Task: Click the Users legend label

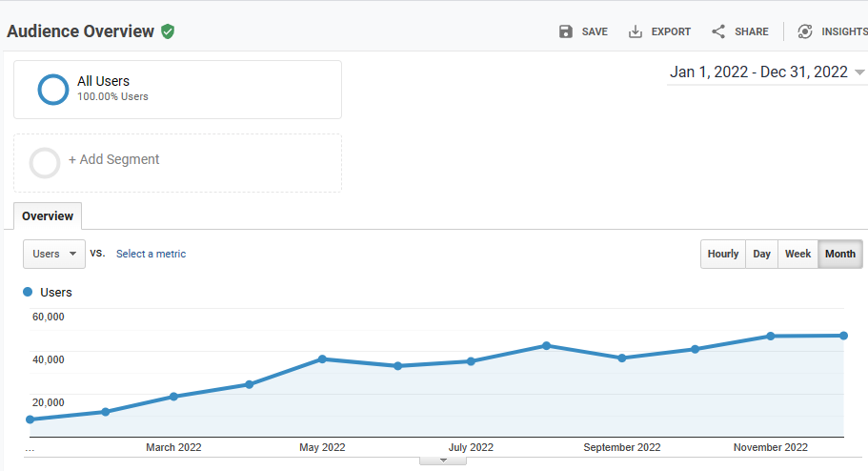Action: coord(56,292)
